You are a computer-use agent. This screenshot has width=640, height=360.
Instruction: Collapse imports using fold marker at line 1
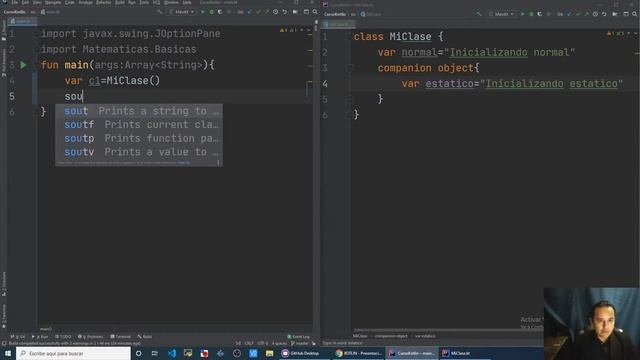(37, 33)
